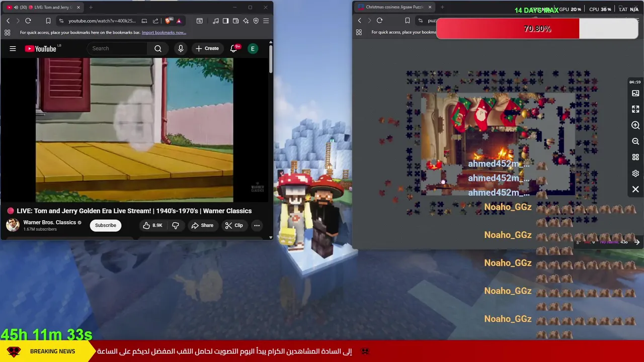The image size is (644, 362).
Task: Subscribe to Warner Bros. Classics
Action: [x=106, y=225]
